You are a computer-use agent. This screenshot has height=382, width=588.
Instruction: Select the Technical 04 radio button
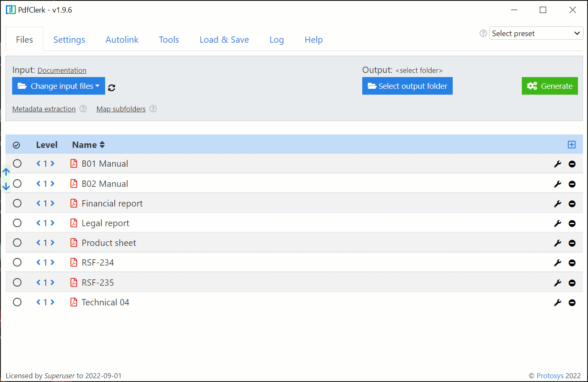coord(17,302)
